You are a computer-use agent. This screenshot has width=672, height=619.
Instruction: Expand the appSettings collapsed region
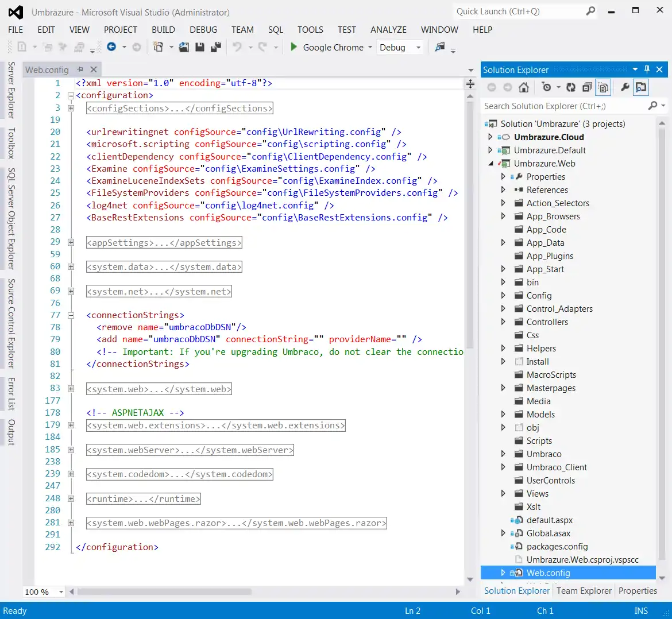tap(71, 242)
